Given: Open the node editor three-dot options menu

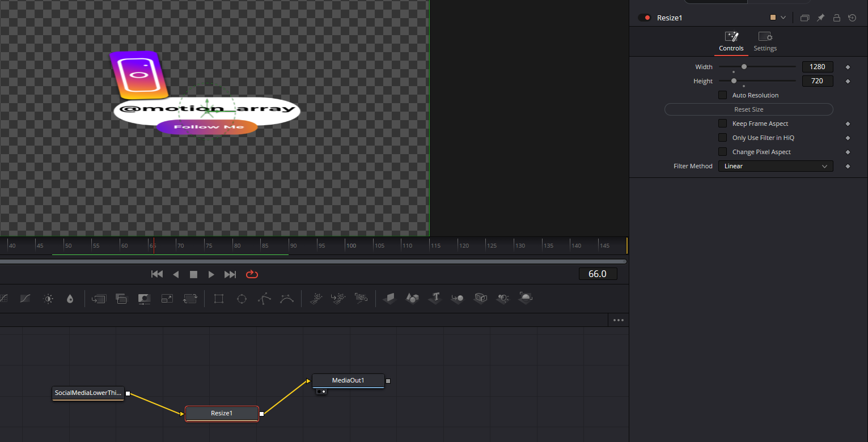Looking at the screenshot, I should point(619,320).
